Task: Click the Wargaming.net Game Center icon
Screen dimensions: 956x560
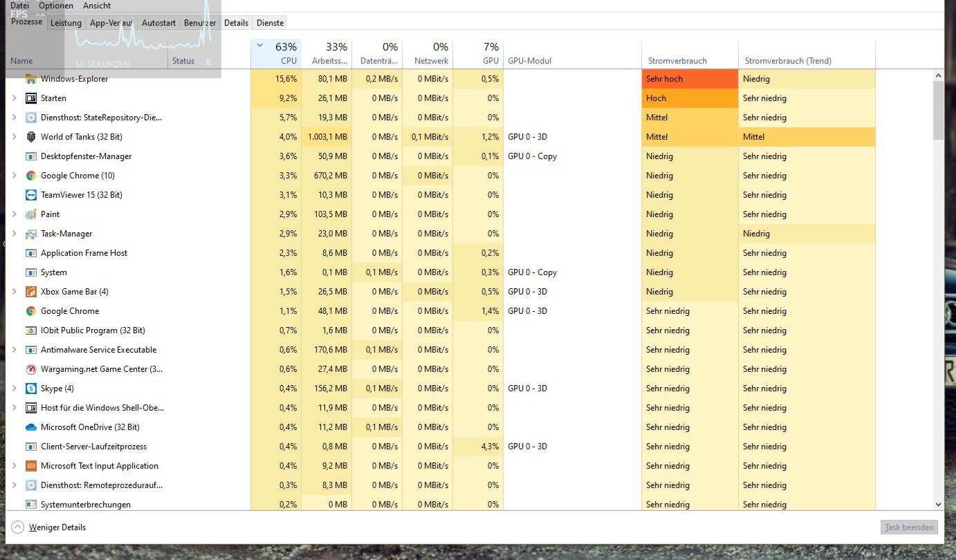Action: (x=30, y=368)
